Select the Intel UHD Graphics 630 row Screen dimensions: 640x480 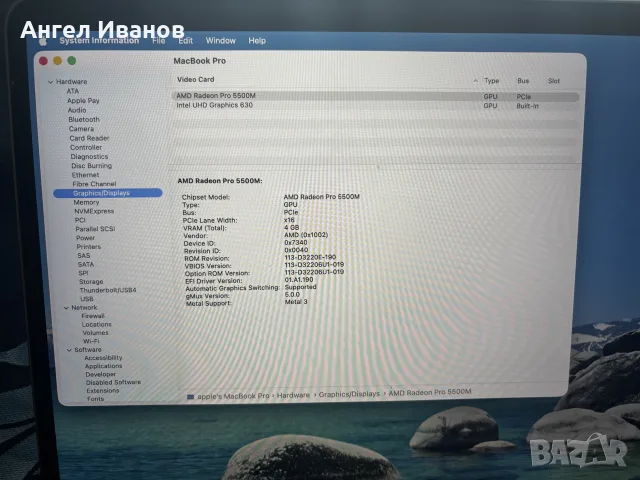pos(375,106)
